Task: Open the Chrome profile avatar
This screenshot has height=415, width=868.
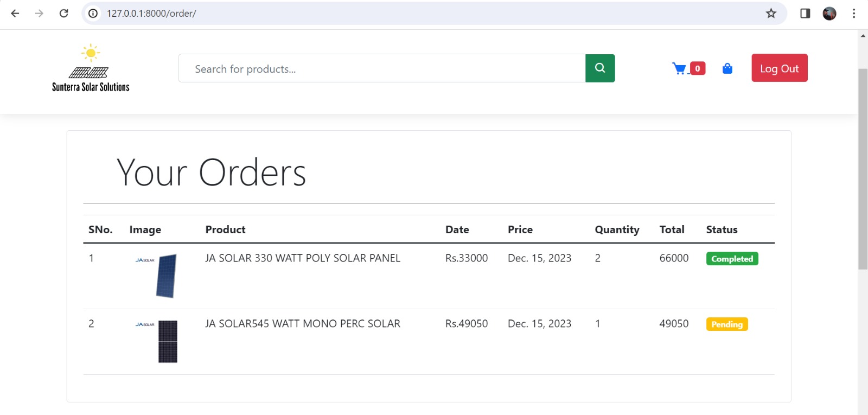Action: (829, 13)
